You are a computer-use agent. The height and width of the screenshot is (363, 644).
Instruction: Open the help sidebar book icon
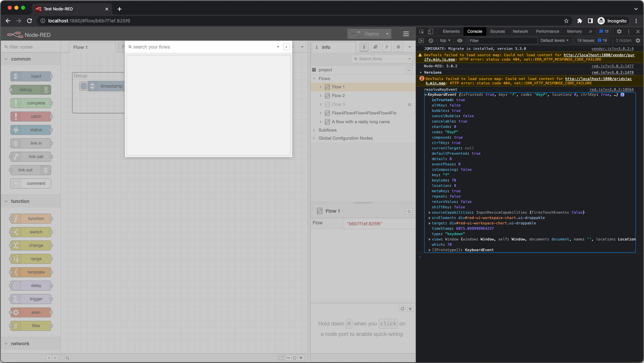tap(375, 47)
